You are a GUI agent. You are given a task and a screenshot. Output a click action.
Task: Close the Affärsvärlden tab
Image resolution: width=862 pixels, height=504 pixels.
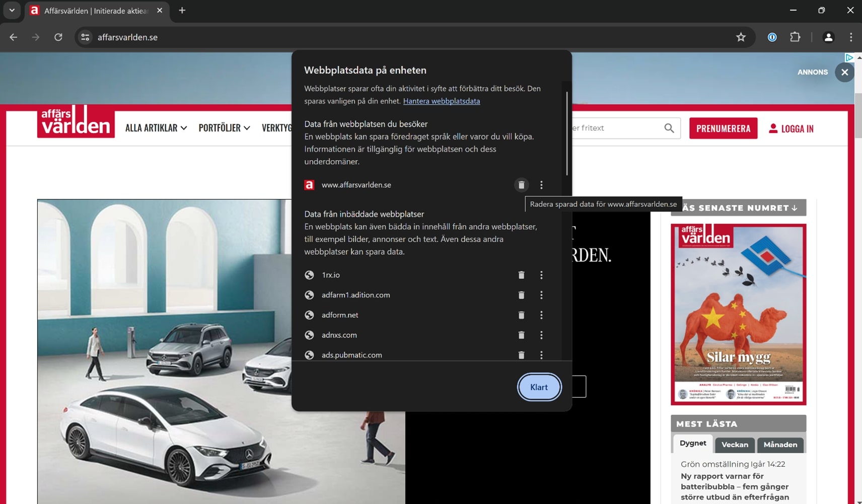[160, 11]
